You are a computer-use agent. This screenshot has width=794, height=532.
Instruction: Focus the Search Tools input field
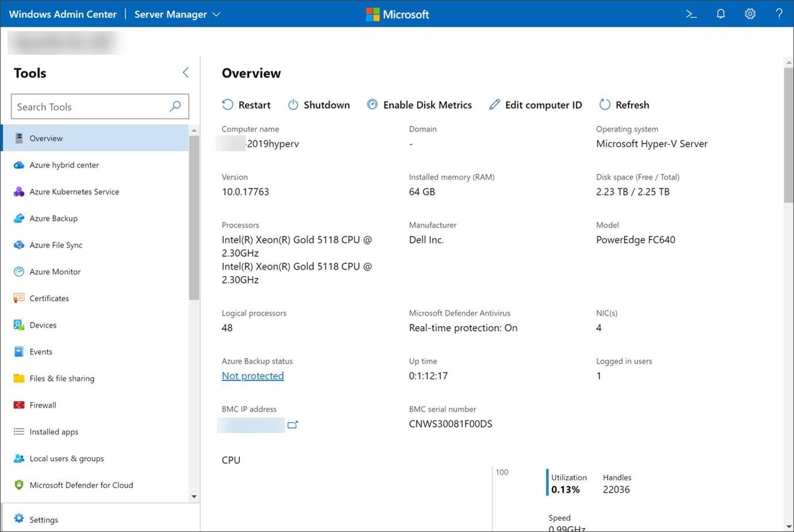click(x=89, y=107)
